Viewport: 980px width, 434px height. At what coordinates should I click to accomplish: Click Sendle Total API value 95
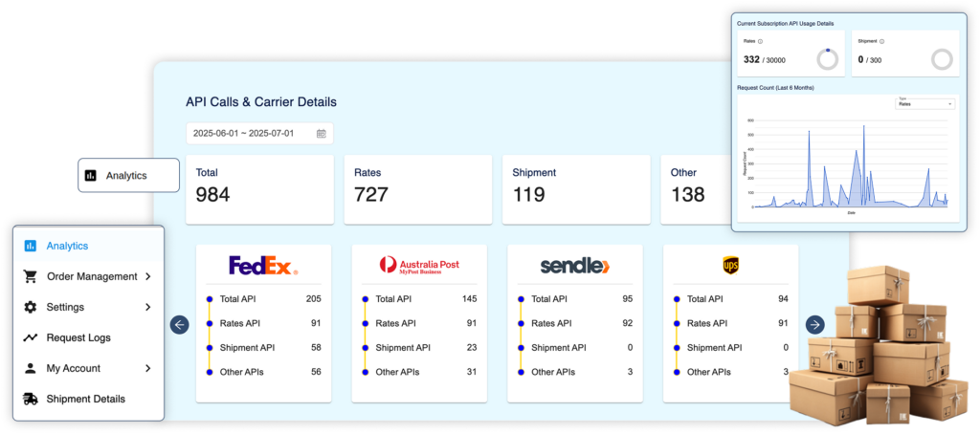click(x=627, y=299)
